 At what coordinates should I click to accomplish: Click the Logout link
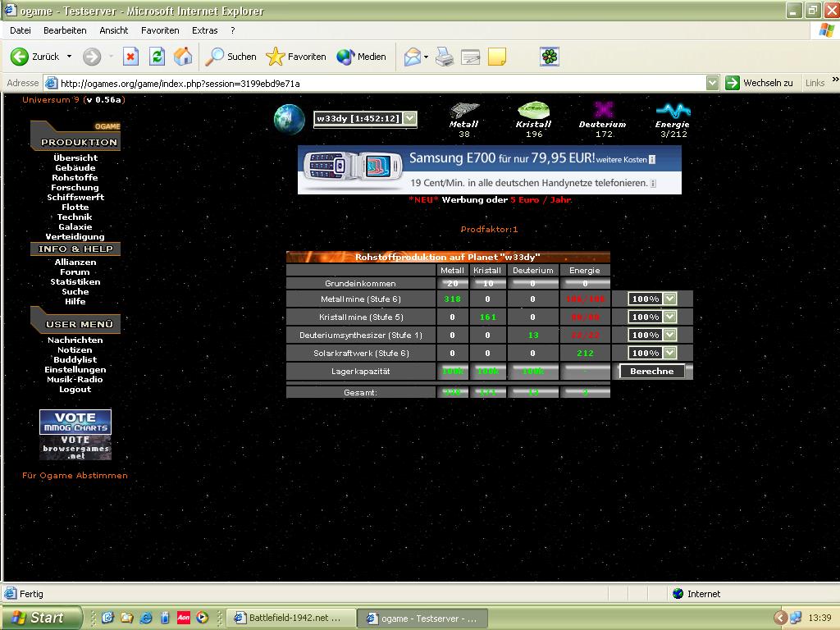pyautogui.click(x=75, y=390)
